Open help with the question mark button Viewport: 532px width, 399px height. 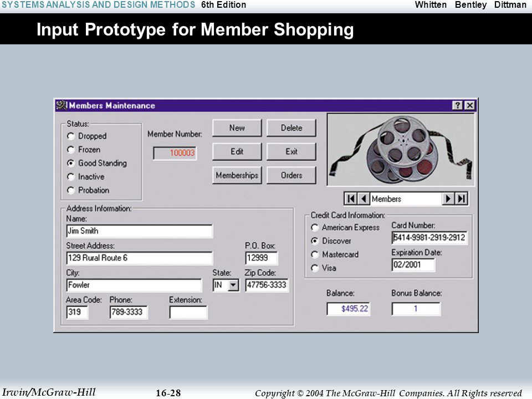457,105
